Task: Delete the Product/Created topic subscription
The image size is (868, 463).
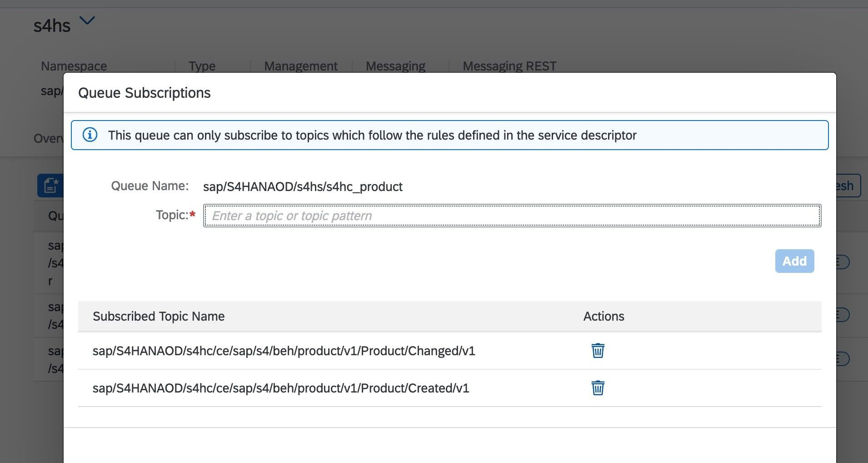Action: click(598, 388)
